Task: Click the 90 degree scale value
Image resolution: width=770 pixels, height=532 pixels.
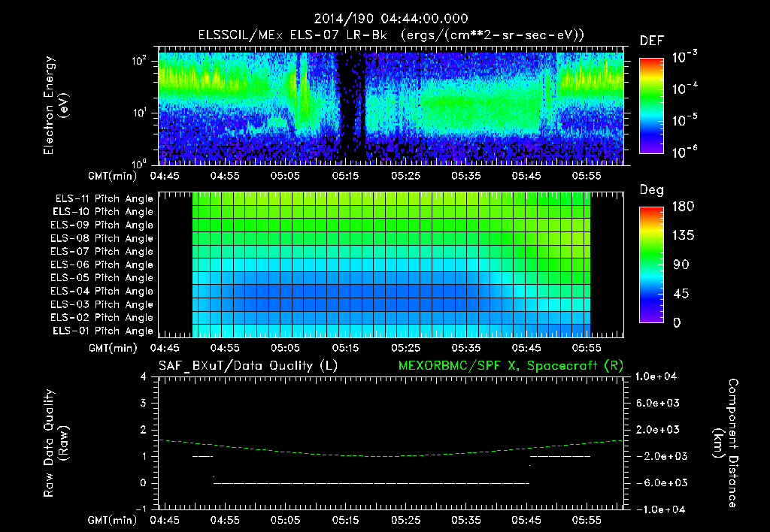Action: coord(681,264)
